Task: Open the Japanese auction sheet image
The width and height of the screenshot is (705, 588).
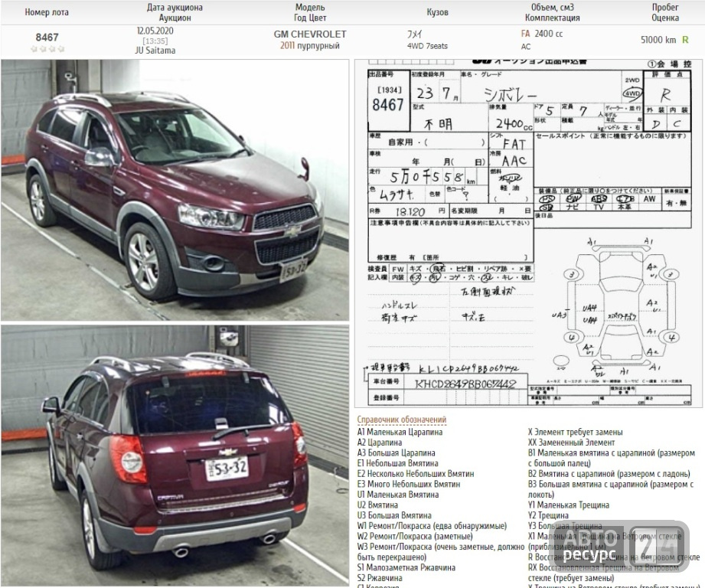Action: (529, 234)
